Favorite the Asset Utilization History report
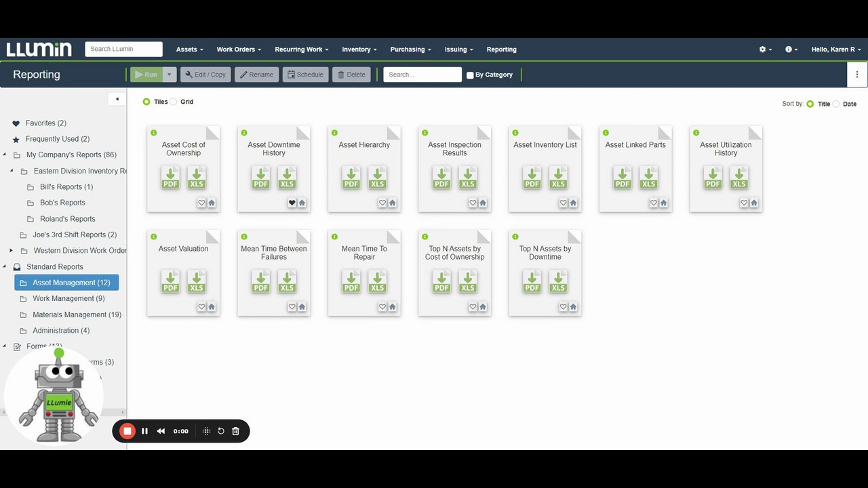This screenshot has height=488, width=868. coord(744,203)
